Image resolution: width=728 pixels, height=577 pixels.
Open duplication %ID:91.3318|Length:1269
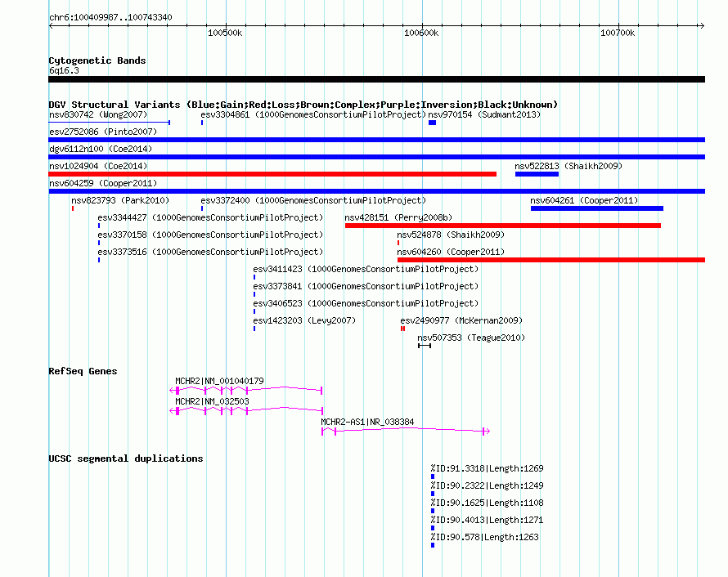[487, 468]
